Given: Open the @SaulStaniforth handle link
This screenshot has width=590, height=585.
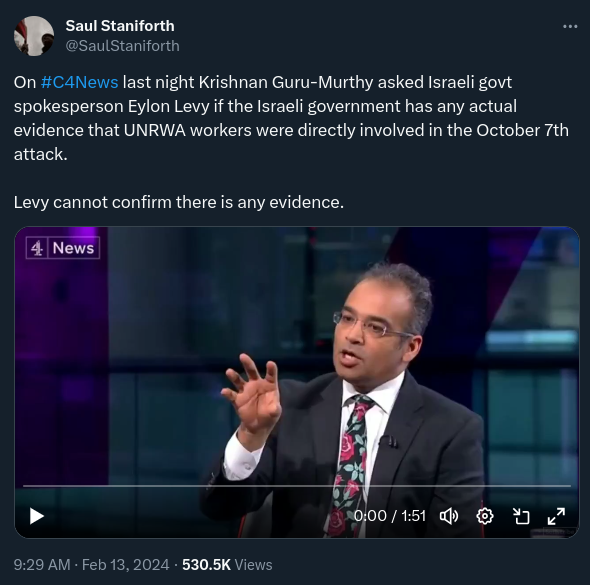Looking at the screenshot, I should tap(122, 46).
